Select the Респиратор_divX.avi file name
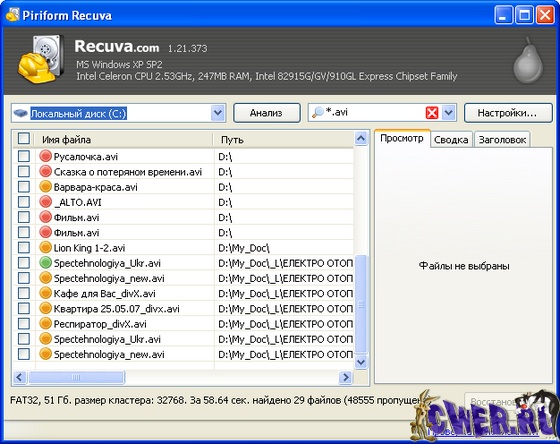This screenshot has height=444, width=560. tap(100, 324)
